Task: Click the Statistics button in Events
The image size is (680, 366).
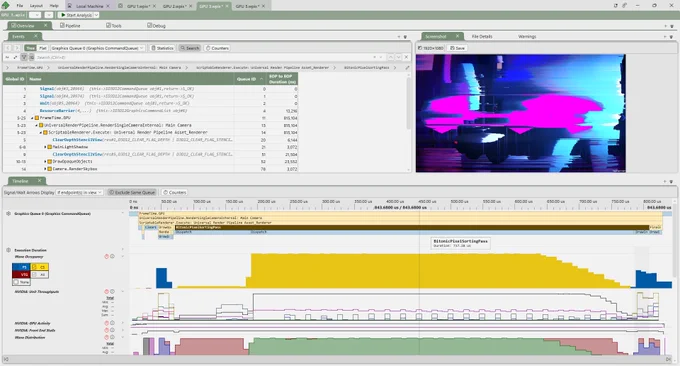Action: [162, 48]
